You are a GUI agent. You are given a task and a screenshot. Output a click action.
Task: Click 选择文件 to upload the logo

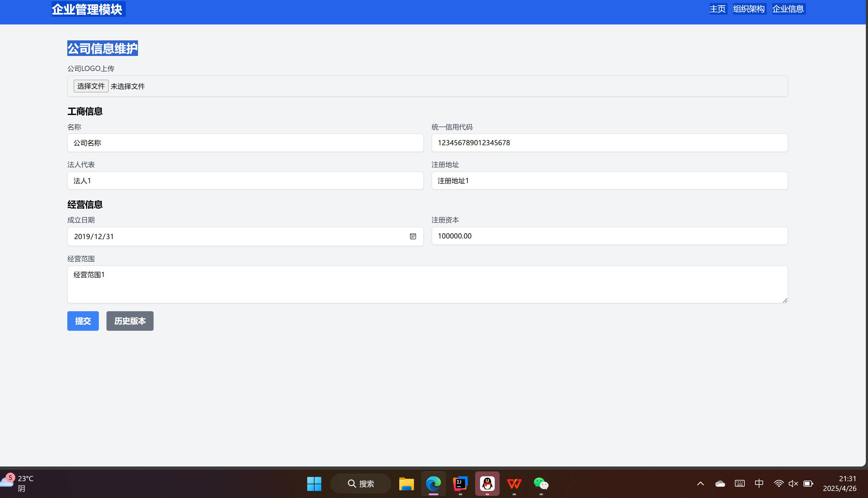click(91, 86)
